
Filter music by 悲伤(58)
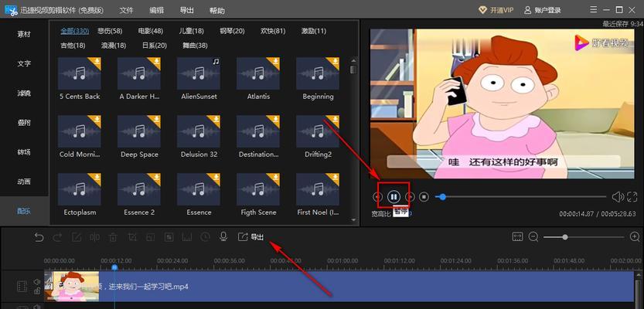point(110,31)
